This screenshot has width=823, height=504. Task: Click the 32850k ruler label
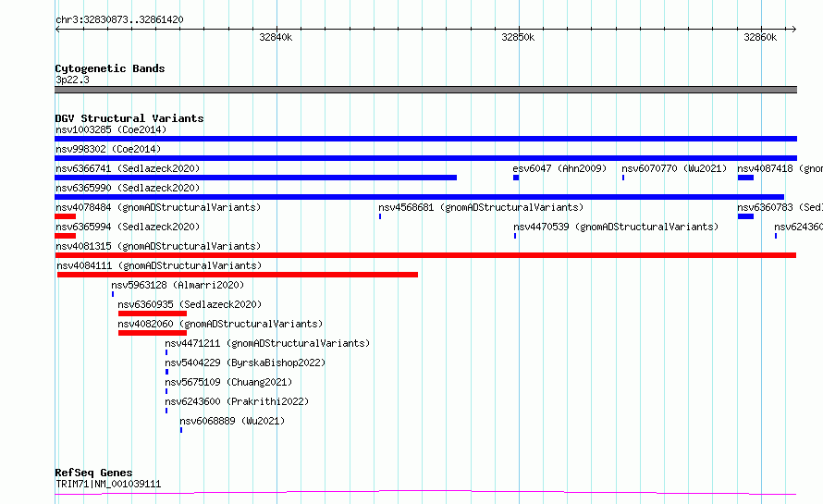point(518,37)
